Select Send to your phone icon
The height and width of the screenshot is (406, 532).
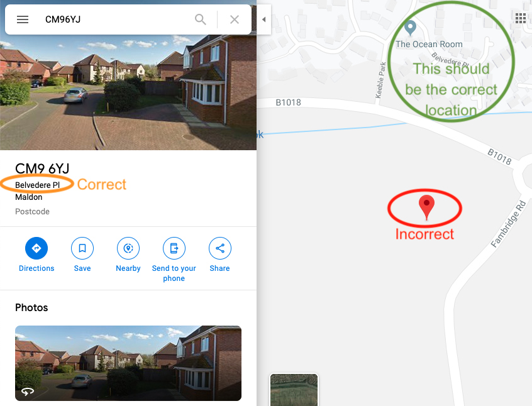pos(174,248)
